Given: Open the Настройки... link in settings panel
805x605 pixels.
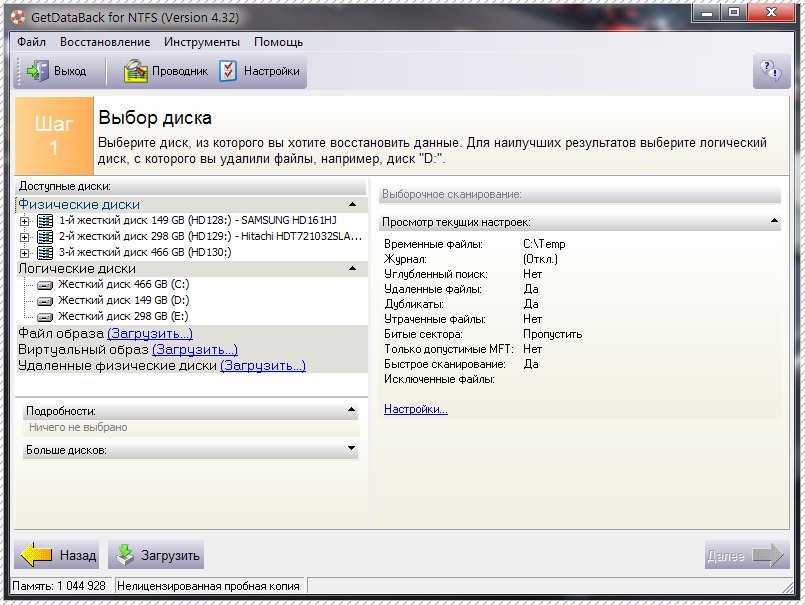Looking at the screenshot, I should [x=416, y=409].
